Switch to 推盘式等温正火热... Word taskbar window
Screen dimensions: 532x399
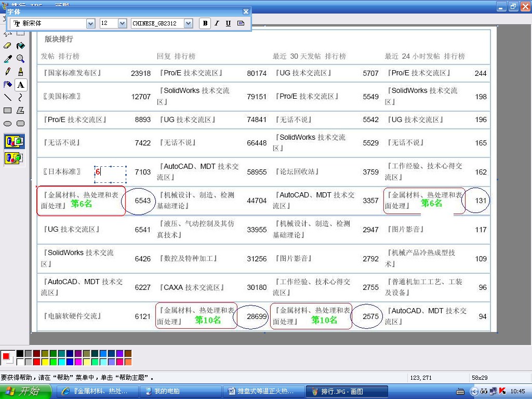263,391
